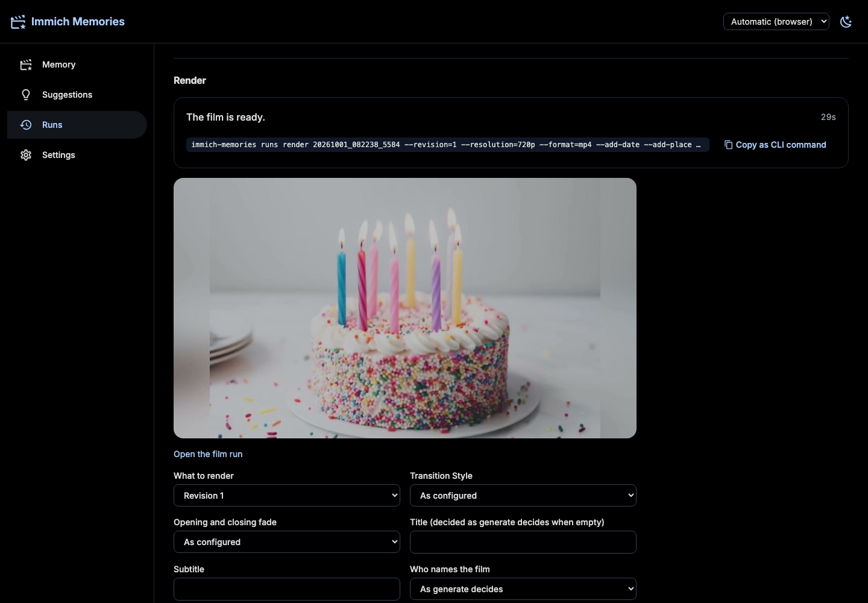The width and height of the screenshot is (868, 603).
Task: Toggle dark mode moon icon
Action: (846, 22)
